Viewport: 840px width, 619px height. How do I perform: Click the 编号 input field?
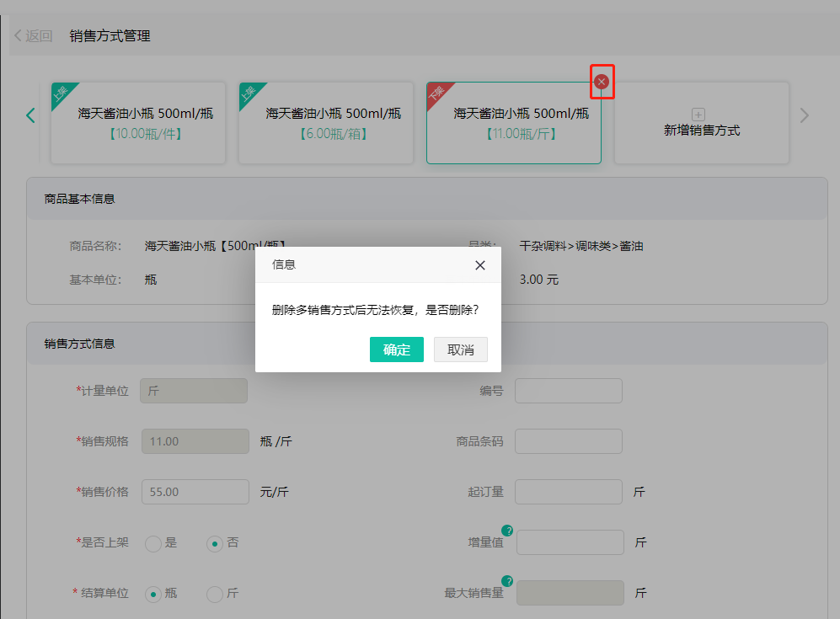click(x=568, y=391)
